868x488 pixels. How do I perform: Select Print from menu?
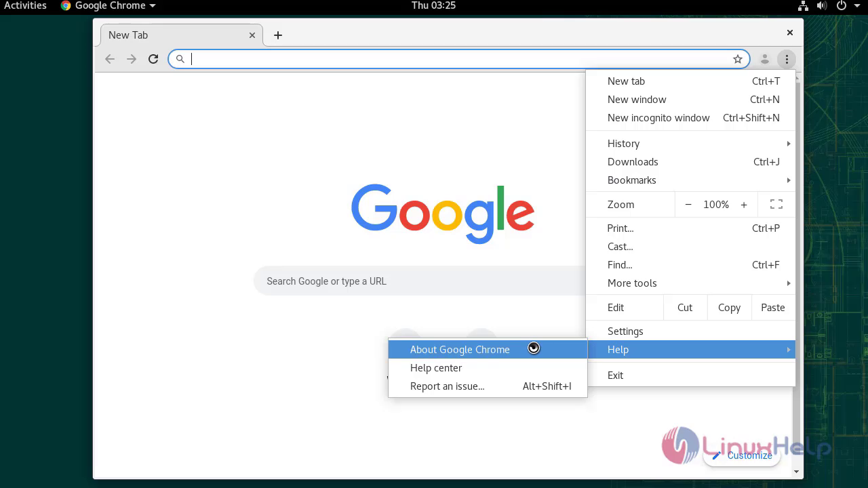click(690, 228)
